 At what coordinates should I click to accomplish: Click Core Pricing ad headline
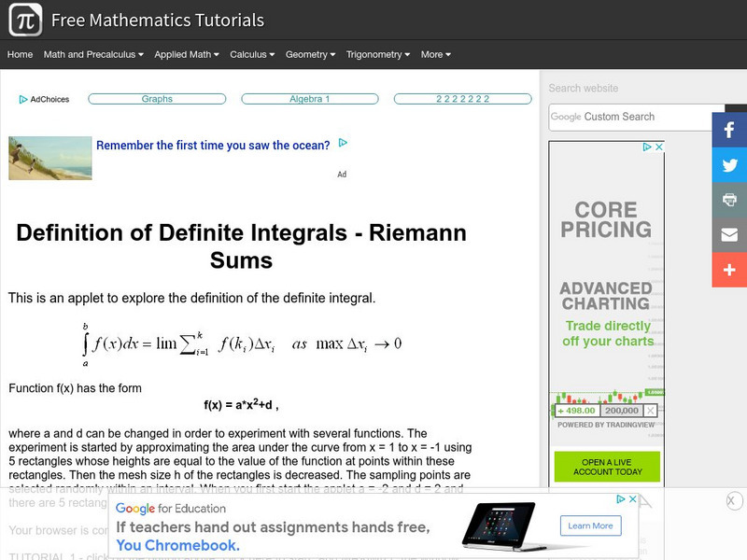pos(606,219)
